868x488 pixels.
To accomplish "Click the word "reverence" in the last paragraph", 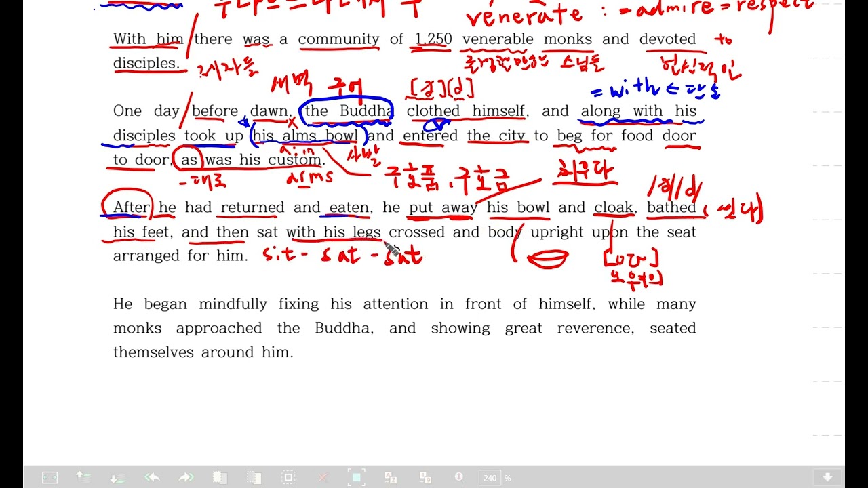I will pos(595,328).
